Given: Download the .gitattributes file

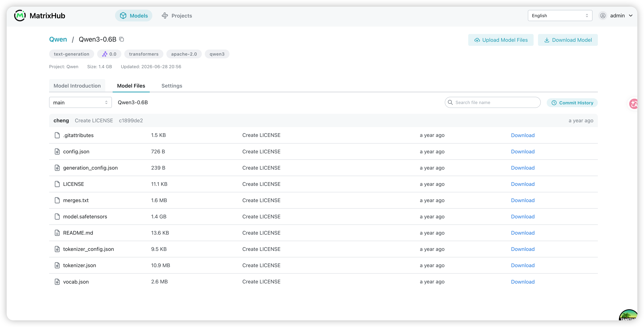Looking at the screenshot, I should click(x=523, y=135).
